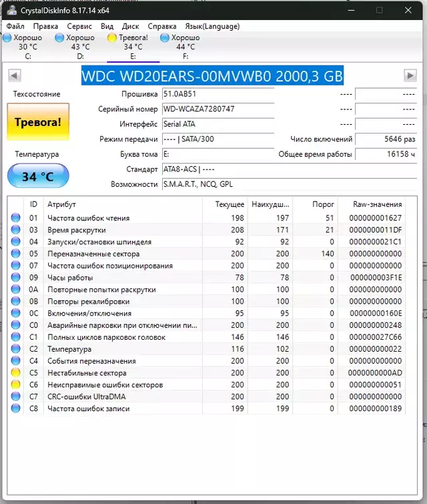Viewport: 427px width, 504px height.
Task: Select raw value 000000000051
Action: click(x=375, y=385)
